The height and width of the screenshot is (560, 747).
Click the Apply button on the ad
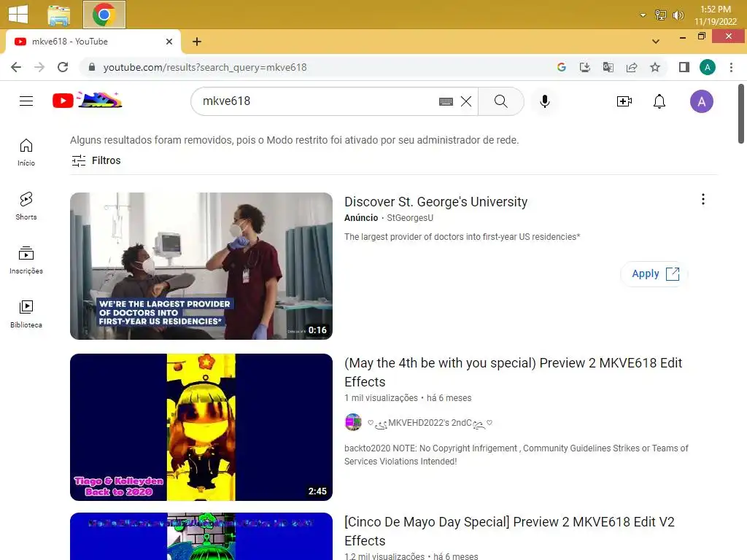tap(654, 274)
